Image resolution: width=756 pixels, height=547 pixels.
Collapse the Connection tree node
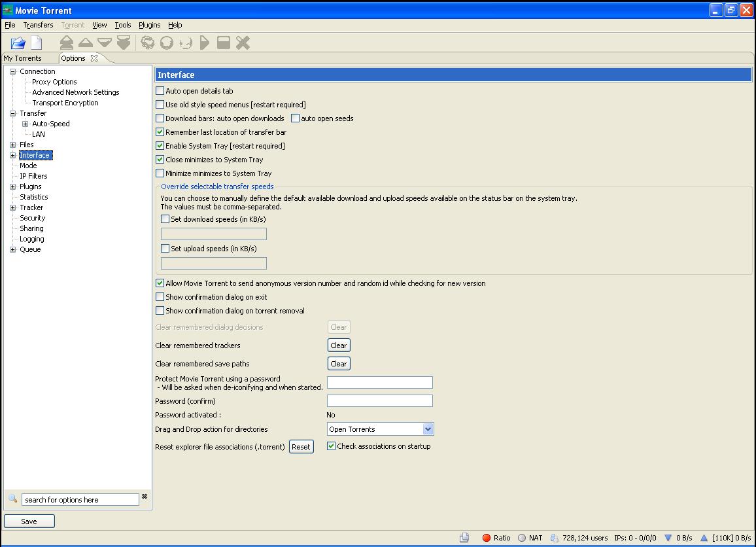coord(13,71)
